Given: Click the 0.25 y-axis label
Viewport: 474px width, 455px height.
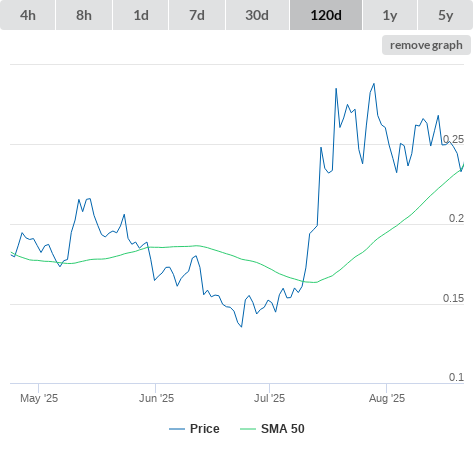Looking at the screenshot, I should tap(453, 139).
